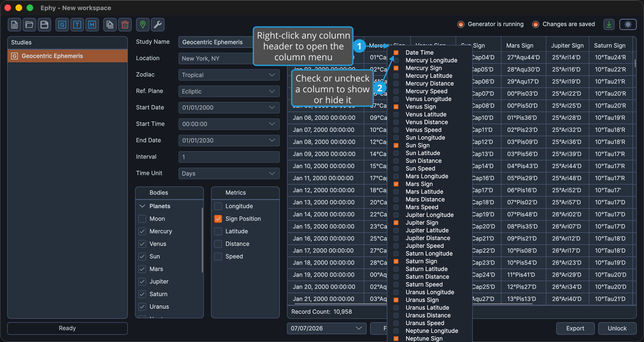Click the G icon beside Geocentric Ephemeris

click(14, 56)
